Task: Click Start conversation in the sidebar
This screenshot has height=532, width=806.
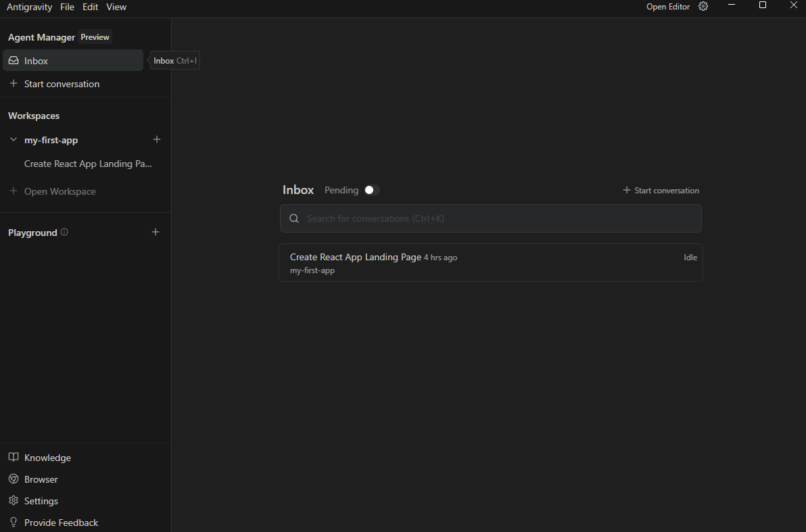Action: [61, 83]
